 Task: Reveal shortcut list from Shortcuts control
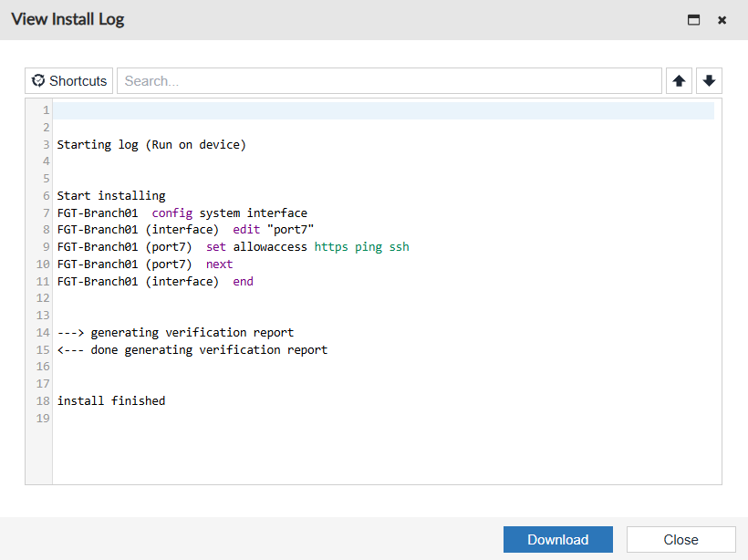coord(68,80)
